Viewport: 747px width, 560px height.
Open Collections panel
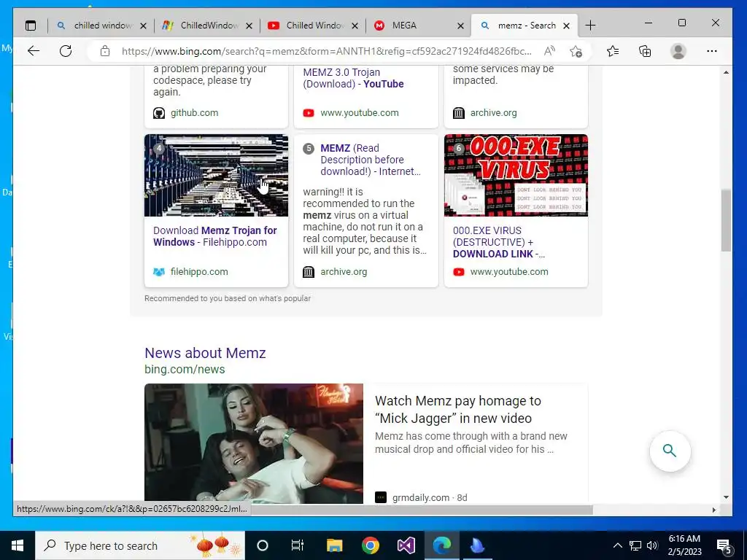click(645, 51)
